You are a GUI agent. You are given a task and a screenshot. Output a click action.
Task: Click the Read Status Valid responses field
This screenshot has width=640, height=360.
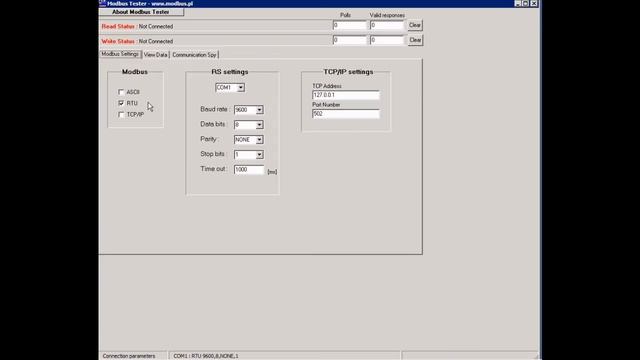[x=387, y=25]
